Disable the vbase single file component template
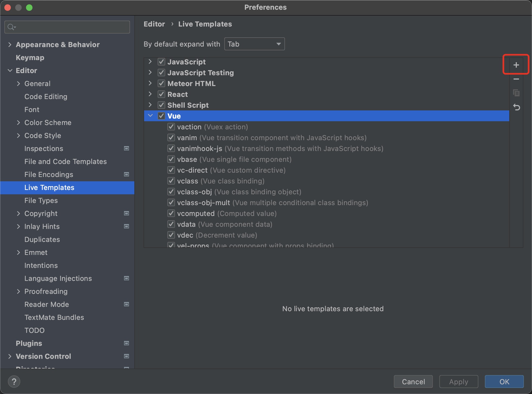 tap(171, 159)
